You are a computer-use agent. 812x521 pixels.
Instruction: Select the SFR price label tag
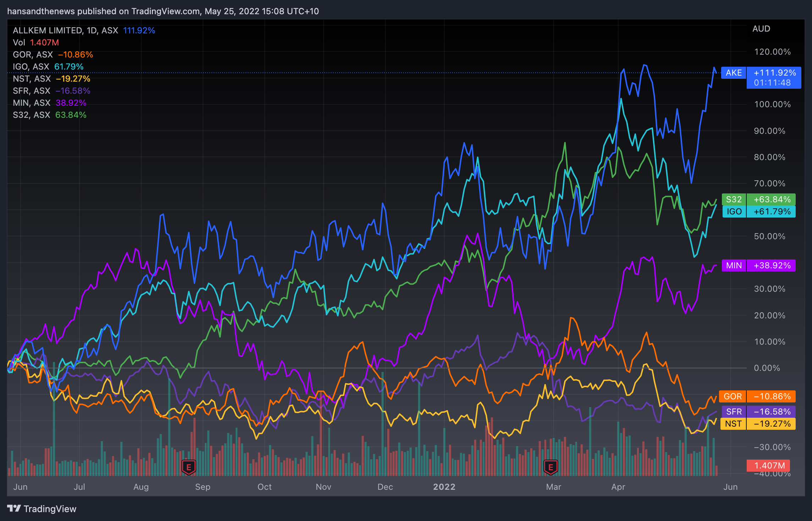(734, 412)
